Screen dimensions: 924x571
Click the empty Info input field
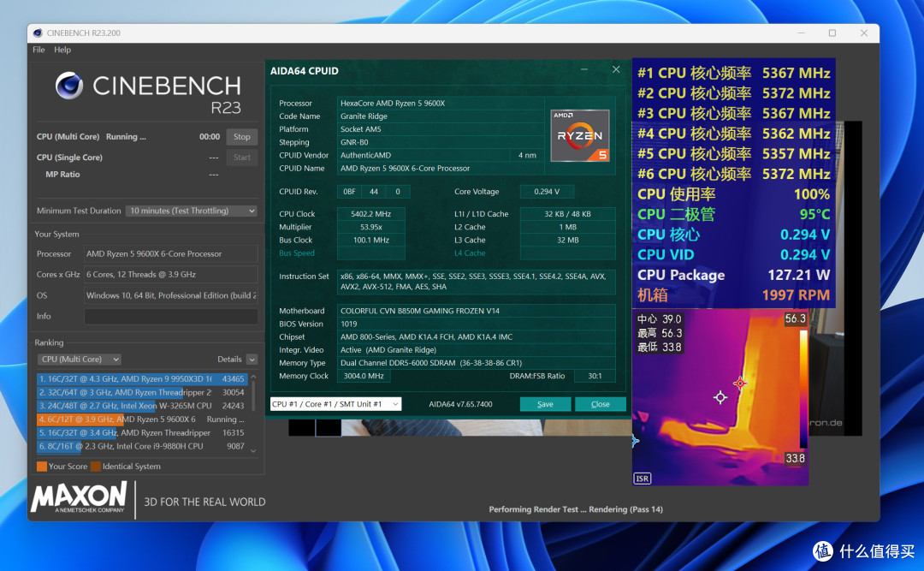171,316
